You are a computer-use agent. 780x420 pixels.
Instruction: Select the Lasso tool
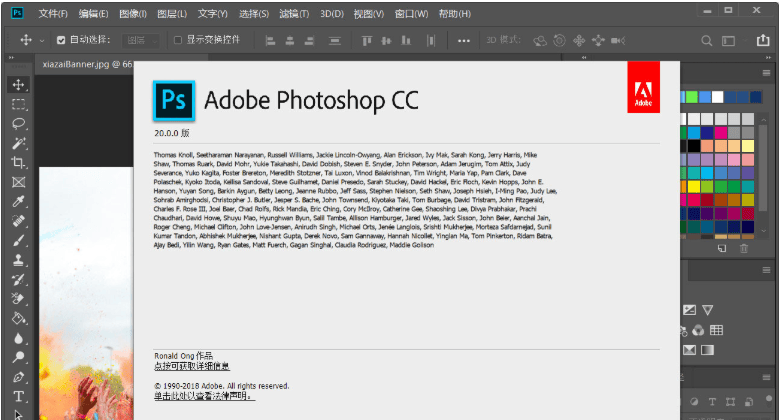[x=18, y=123]
